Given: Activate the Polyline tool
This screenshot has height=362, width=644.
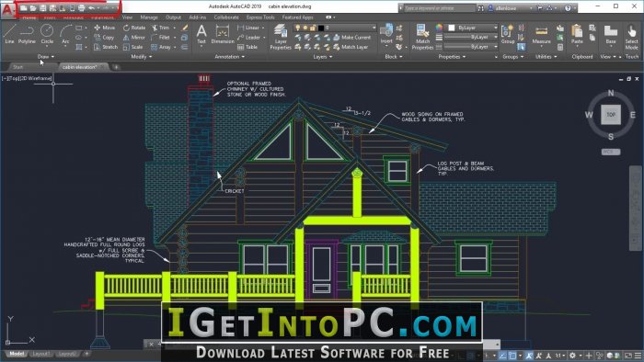Looking at the screenshot, I should pyautogui.click(x=27, y=34).
